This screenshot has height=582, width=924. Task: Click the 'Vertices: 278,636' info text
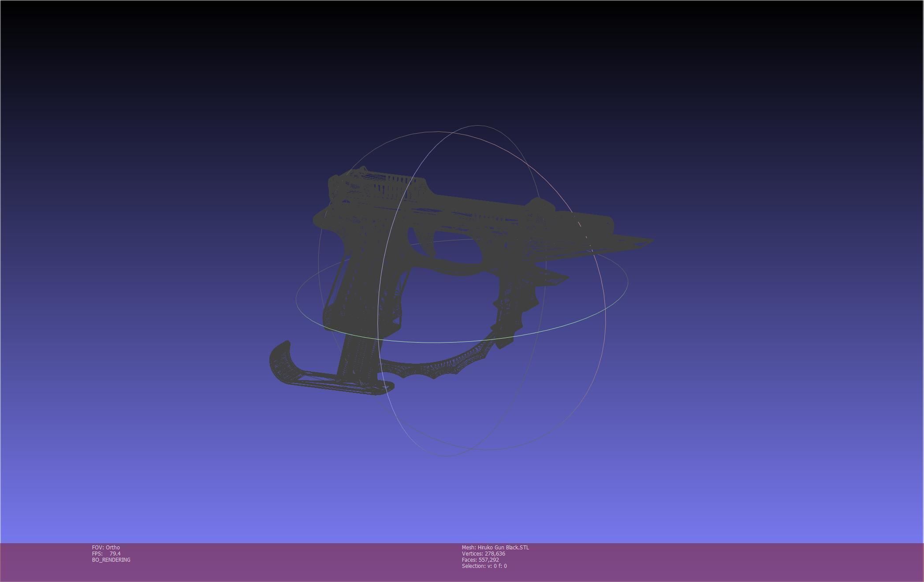tap(484, 553)
